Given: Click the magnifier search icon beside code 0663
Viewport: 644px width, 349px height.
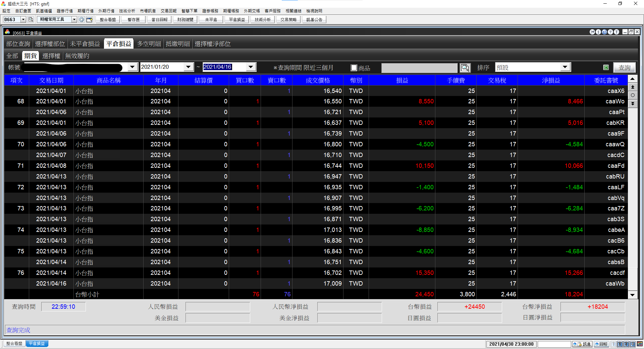Looking at the screenshot, I should click(x=31, y=19).
